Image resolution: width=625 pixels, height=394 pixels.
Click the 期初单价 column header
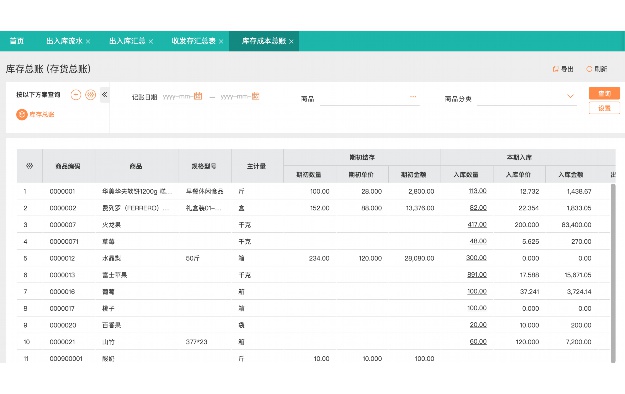[x=361, y=175]
